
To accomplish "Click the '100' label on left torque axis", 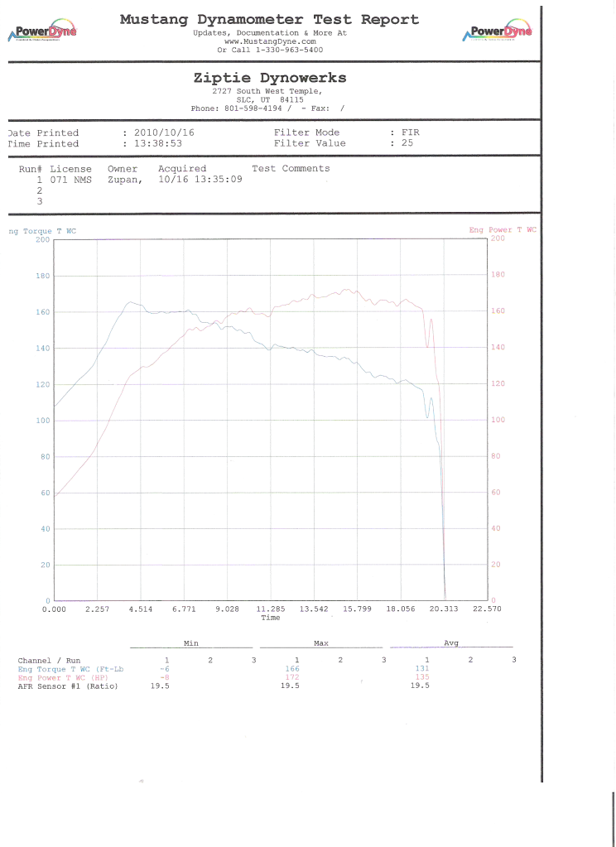I will click(x=43, y=421).
